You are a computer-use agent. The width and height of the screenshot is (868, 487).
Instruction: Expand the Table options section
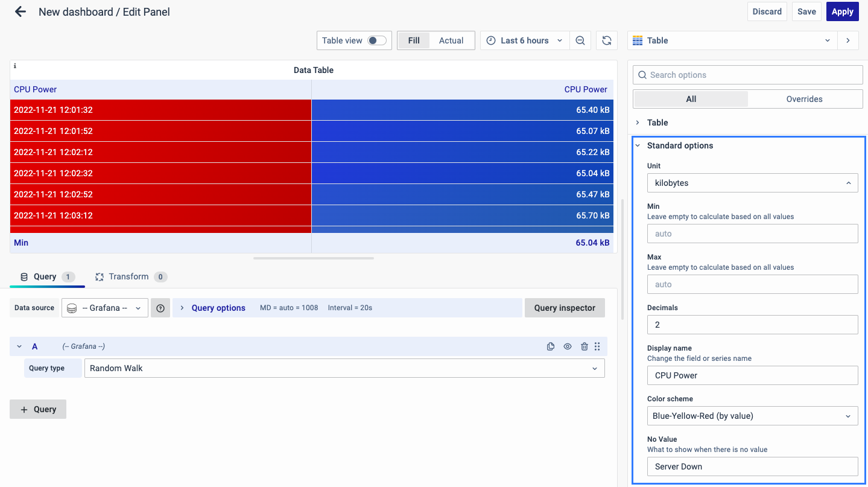[657, 123]
